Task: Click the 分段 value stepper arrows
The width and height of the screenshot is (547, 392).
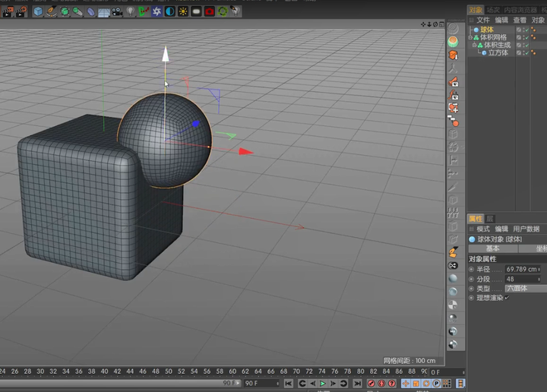Action: 539,279
